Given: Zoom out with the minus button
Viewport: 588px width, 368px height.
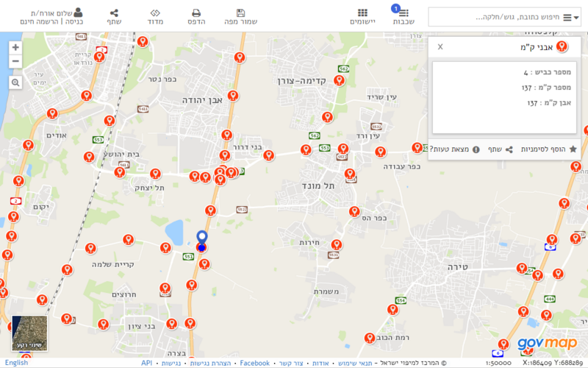Looking at the screenshot, I should 15,61.
